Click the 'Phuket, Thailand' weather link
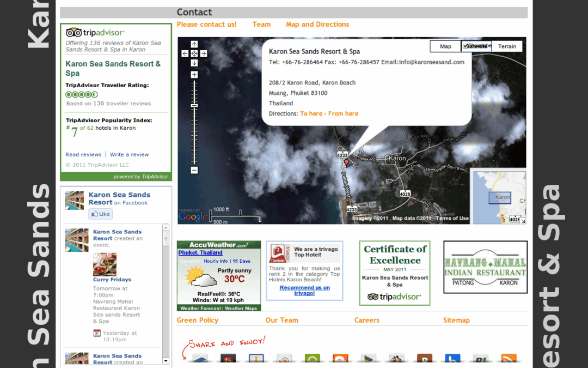This screenshot has height=368, width=588. 200,253
